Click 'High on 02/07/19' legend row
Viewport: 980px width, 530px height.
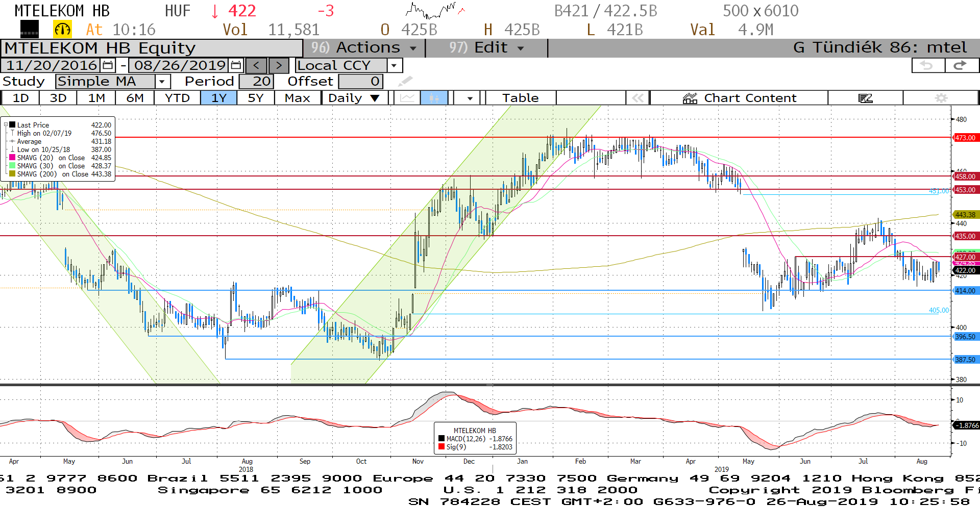pyautogui.click(x=60, y=133)
